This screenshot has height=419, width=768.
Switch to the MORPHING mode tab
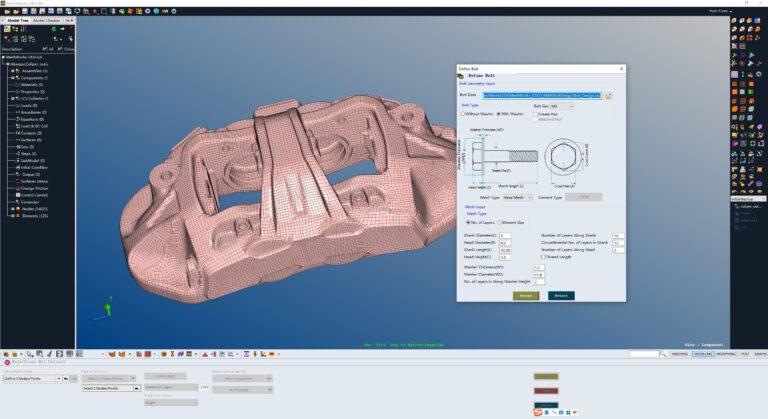726,354
